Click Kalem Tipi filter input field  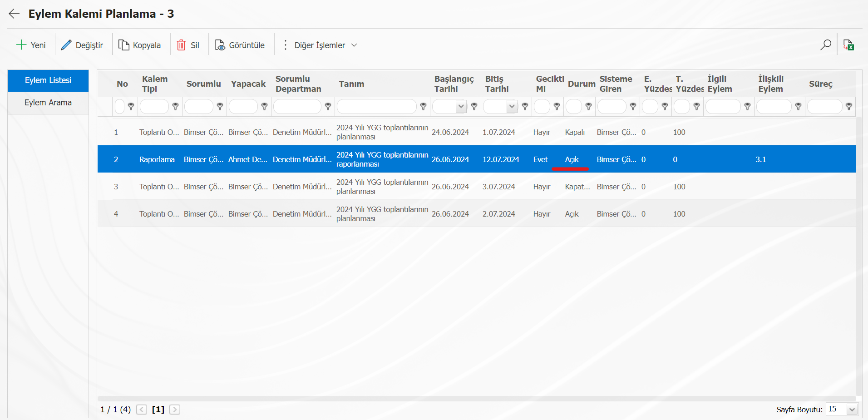(x=154, y=106)
